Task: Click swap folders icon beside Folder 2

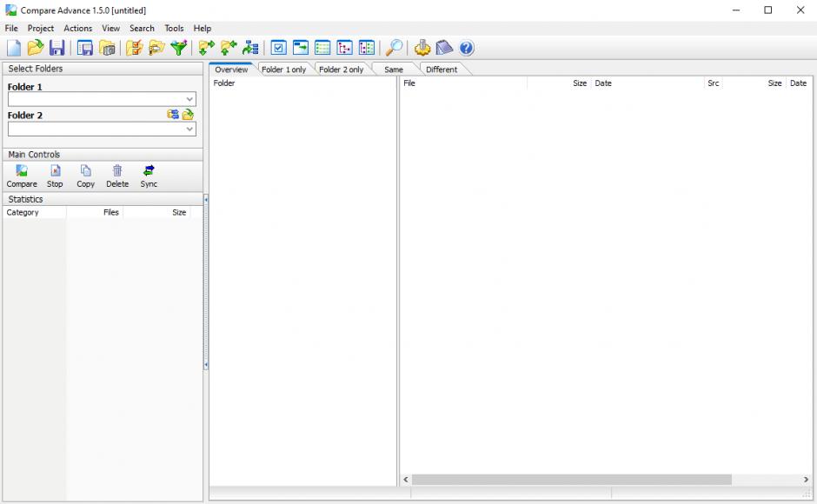Action: [173, 114]
